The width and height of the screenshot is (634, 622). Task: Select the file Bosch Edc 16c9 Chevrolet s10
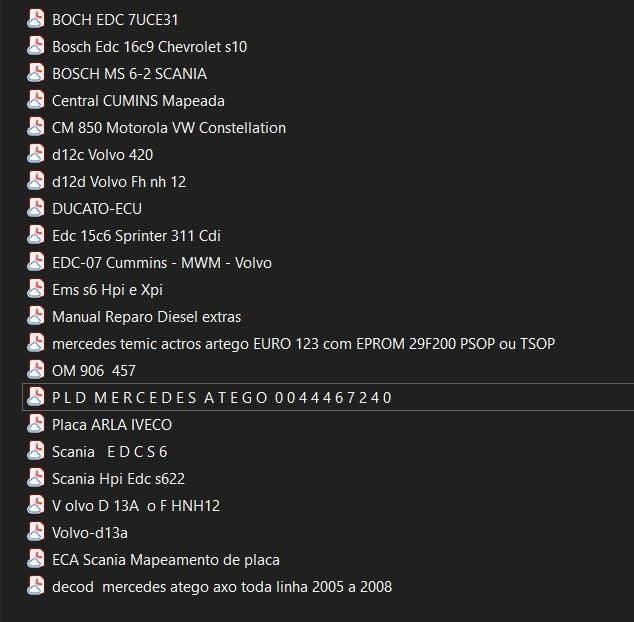[x=149, y=46]
